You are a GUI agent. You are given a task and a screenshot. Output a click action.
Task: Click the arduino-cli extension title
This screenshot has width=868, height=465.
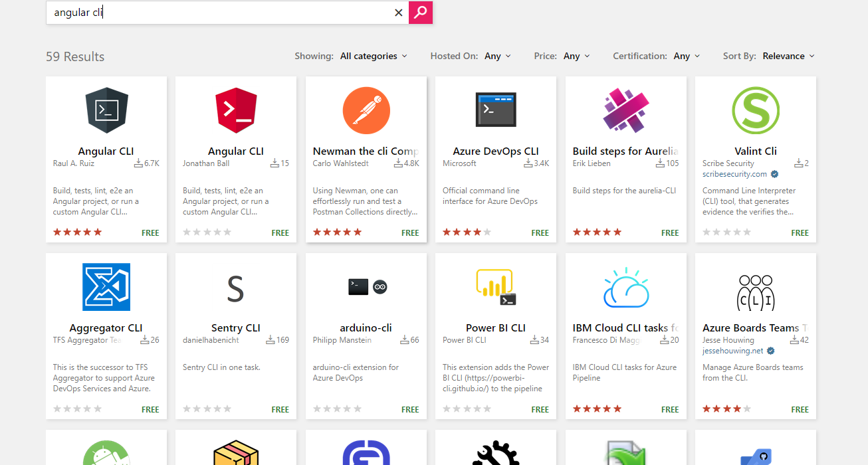(366, 328)
